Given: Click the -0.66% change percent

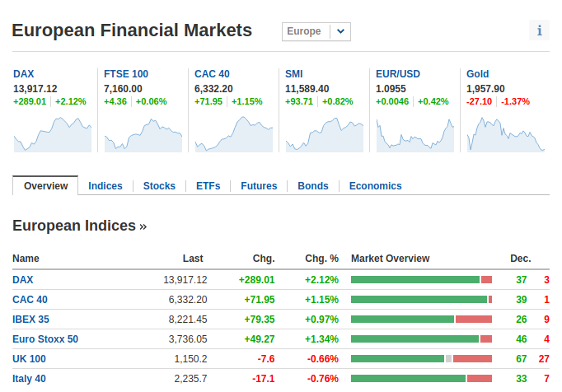Looking at the screenshot, I should 322,359.
